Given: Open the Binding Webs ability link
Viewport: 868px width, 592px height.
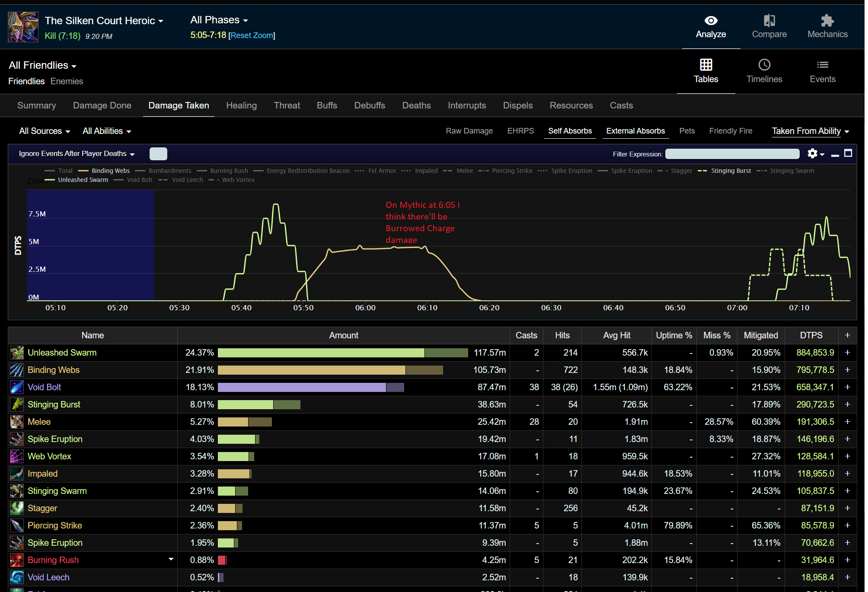Looking at the screenshot, I should [54, 370].
